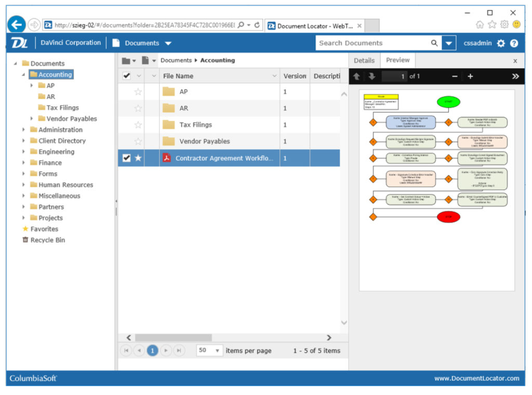Click the vertical scroll down arrow in file list

click(x=344, y=322)
